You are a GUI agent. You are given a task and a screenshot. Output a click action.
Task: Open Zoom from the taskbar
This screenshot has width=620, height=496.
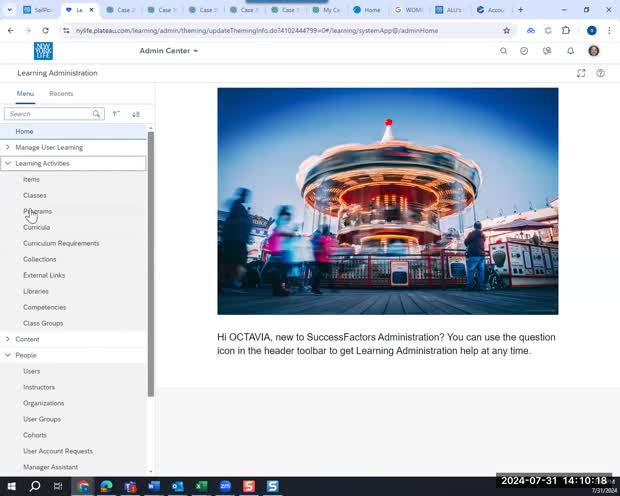tap(225, 486)
